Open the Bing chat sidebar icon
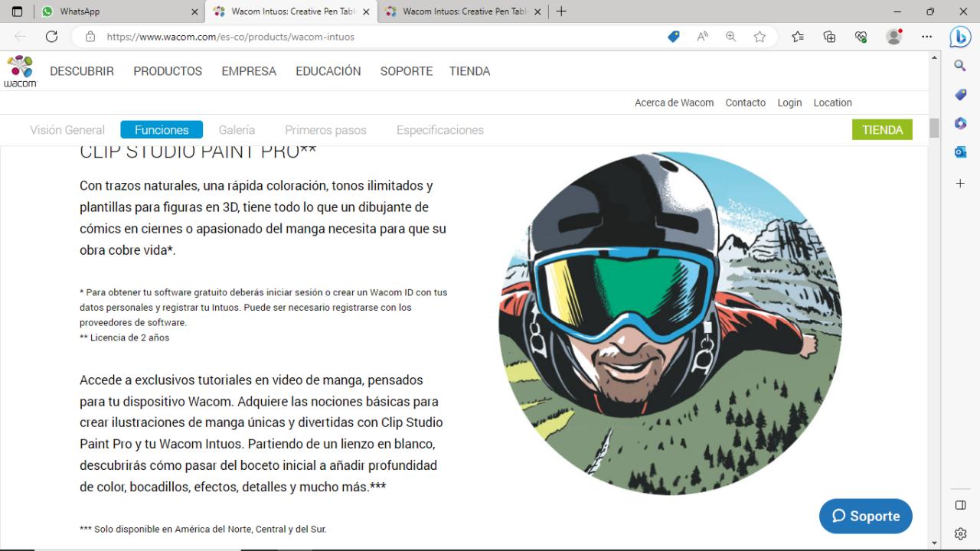 point(960,36)
